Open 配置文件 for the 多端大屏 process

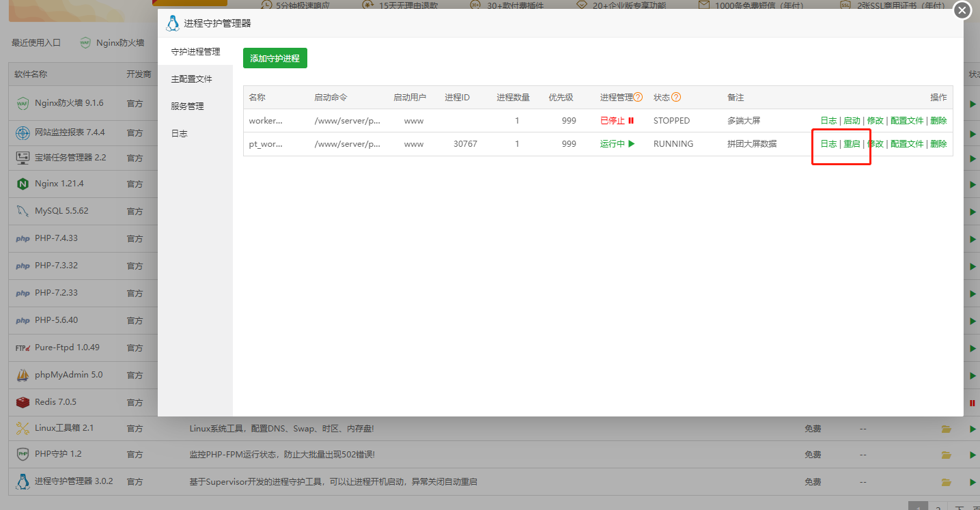coord(906,121)
